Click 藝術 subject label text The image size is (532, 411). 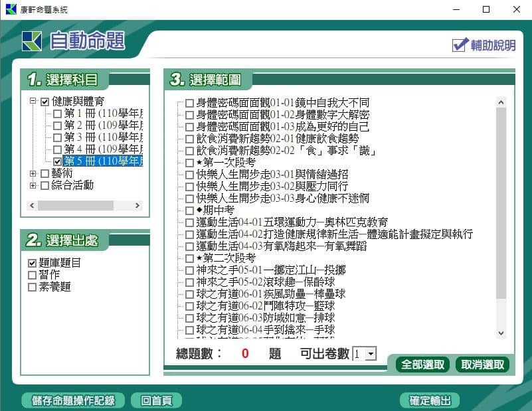pos(62,173)
